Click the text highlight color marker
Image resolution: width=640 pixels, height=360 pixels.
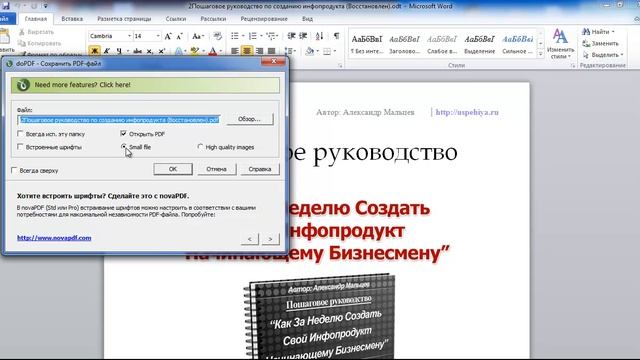195,51
